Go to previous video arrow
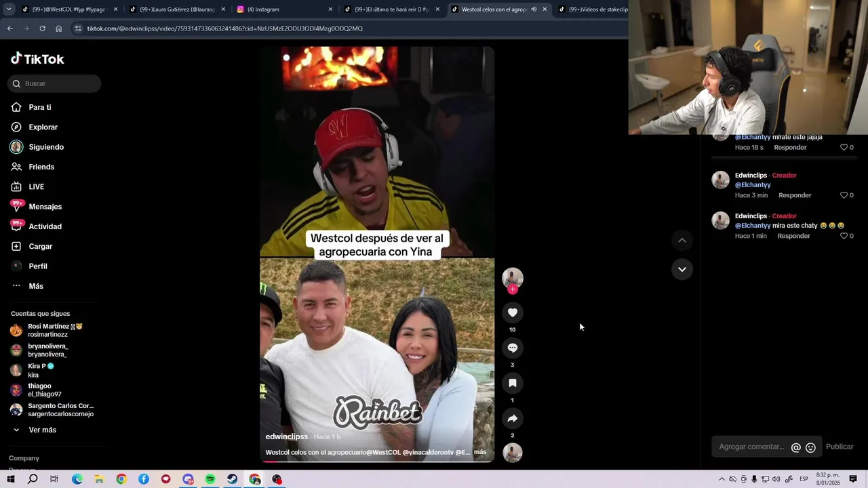 click(682, 240)
